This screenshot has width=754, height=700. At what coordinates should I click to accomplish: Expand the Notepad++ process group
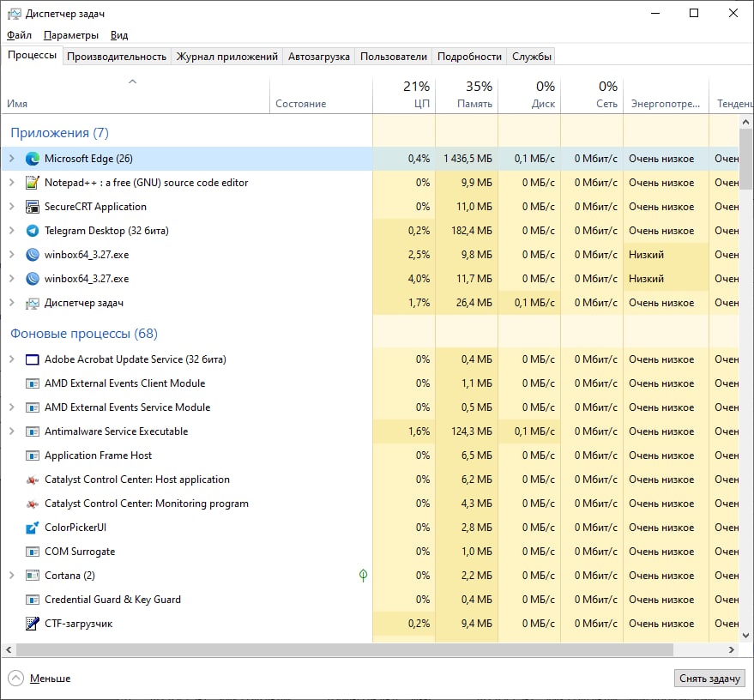tap(12, 182)
